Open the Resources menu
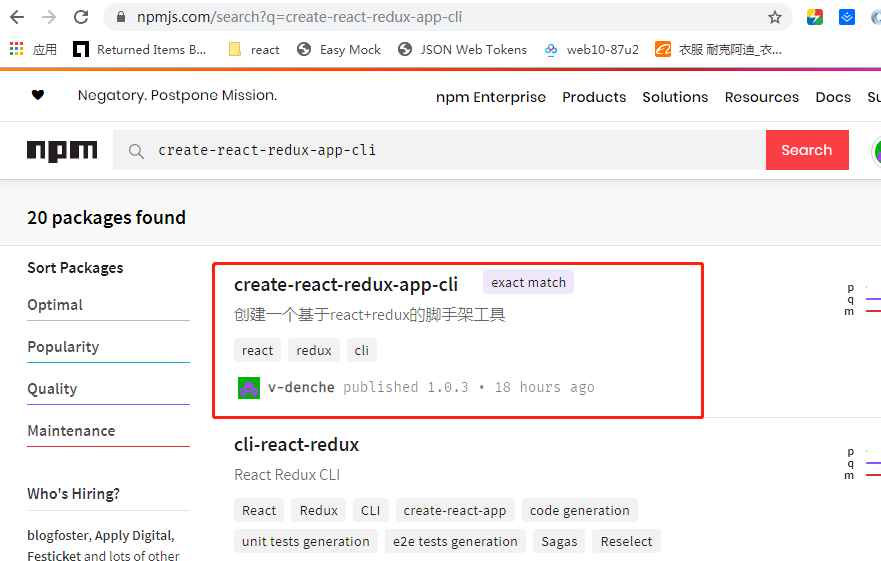The image size is (881, 561). click(x=761, y=97)
